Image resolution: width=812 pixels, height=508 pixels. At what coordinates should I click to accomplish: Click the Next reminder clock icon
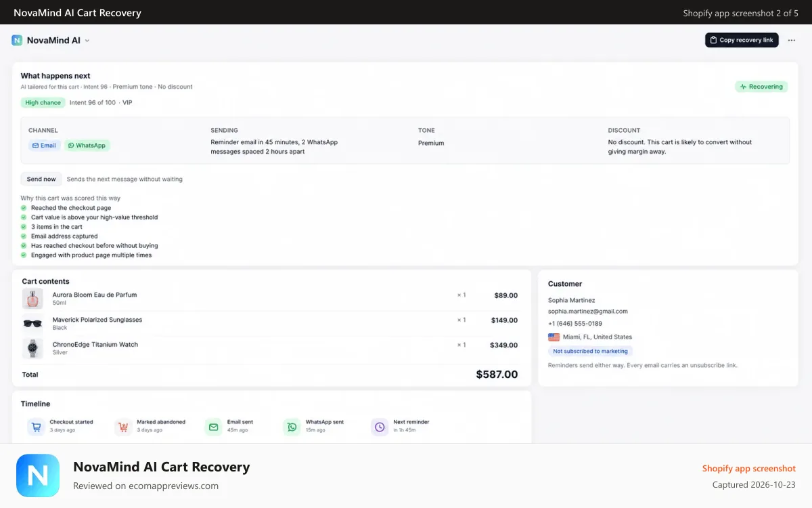[380, 427]
